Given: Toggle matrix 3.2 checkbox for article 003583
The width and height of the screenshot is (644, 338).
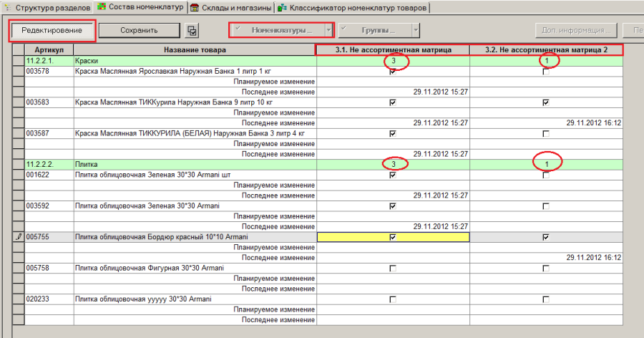Looking at the screenshot, I should tap(546, 102).
